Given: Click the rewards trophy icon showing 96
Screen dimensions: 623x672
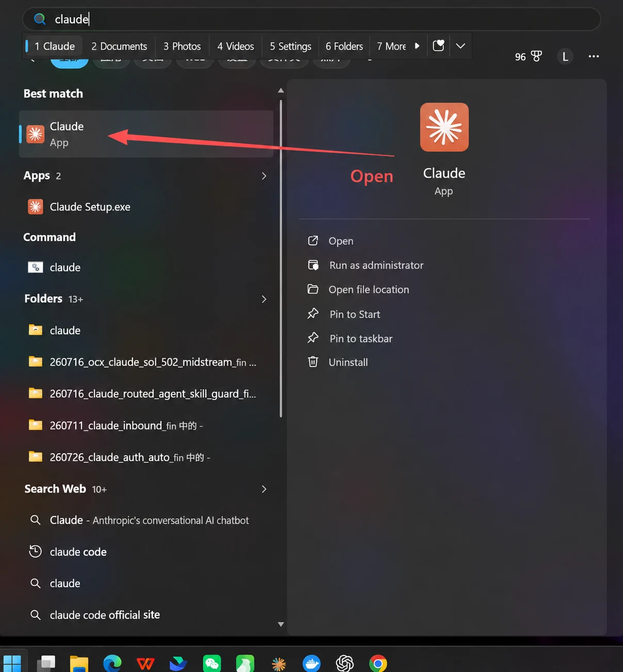Looking at the screenshot, I should (x=536, y=56).
